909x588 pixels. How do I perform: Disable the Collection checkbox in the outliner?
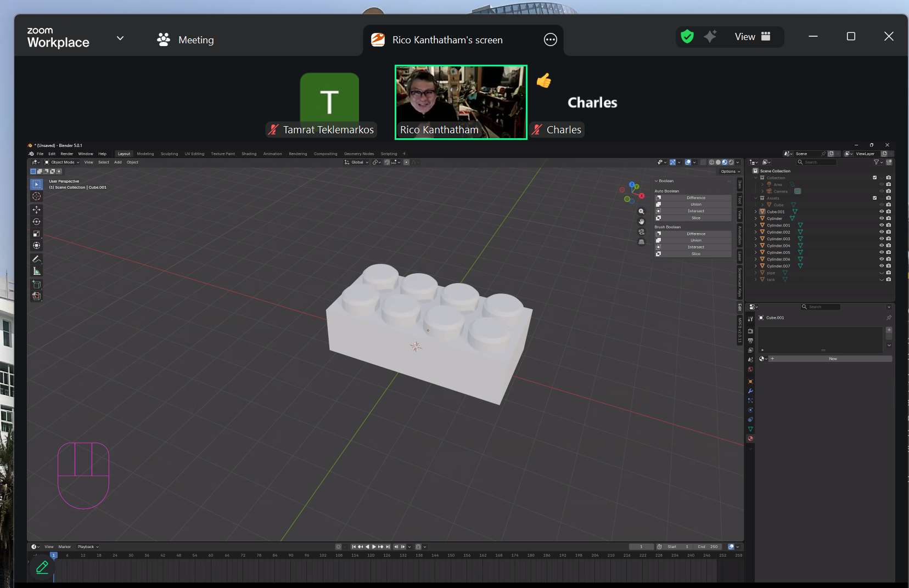point(874,177)
